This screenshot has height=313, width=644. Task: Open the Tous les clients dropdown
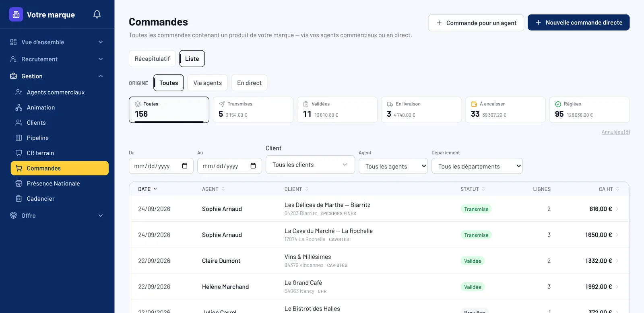(310, 165)
